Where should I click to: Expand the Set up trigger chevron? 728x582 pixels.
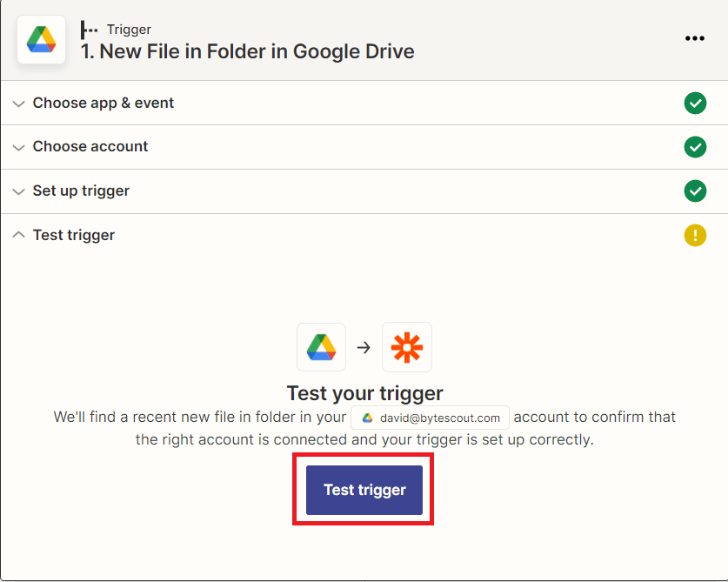coord(18,191)
